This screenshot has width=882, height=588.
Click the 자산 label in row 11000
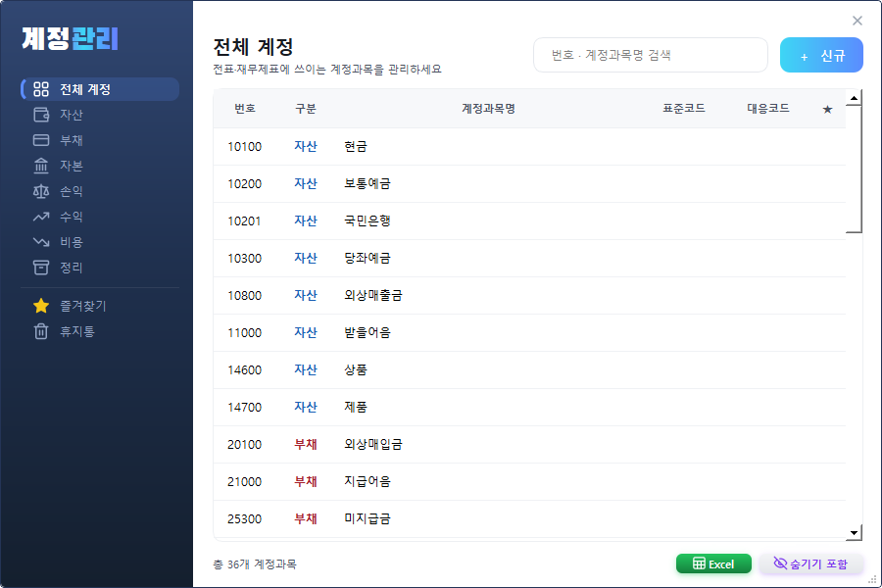[306, 332]
